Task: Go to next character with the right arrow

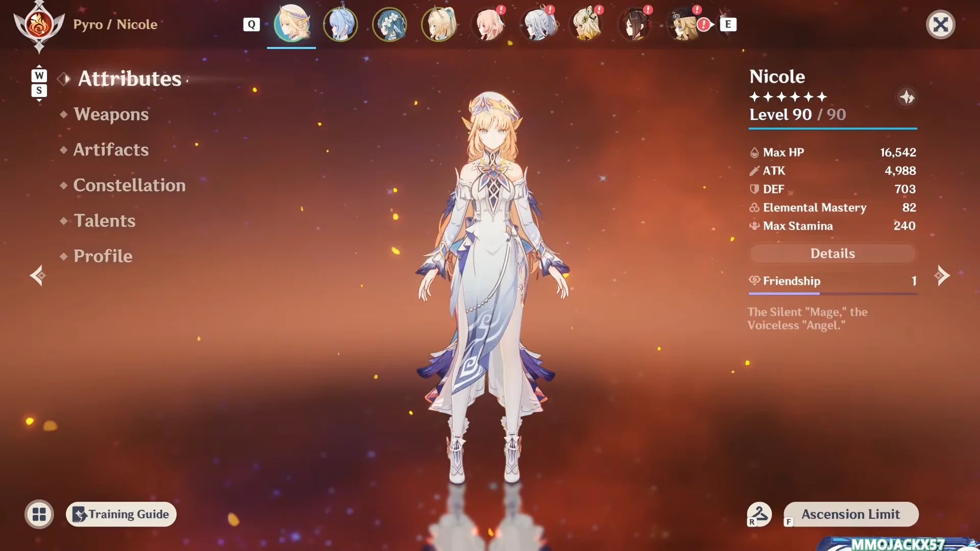Action: tap(942, 275)
